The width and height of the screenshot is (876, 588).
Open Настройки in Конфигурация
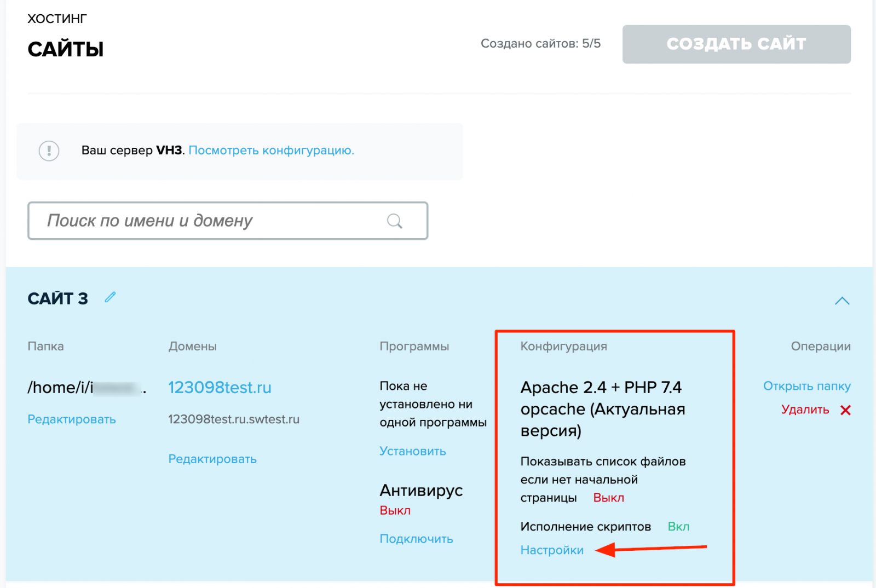pos(552,550)
